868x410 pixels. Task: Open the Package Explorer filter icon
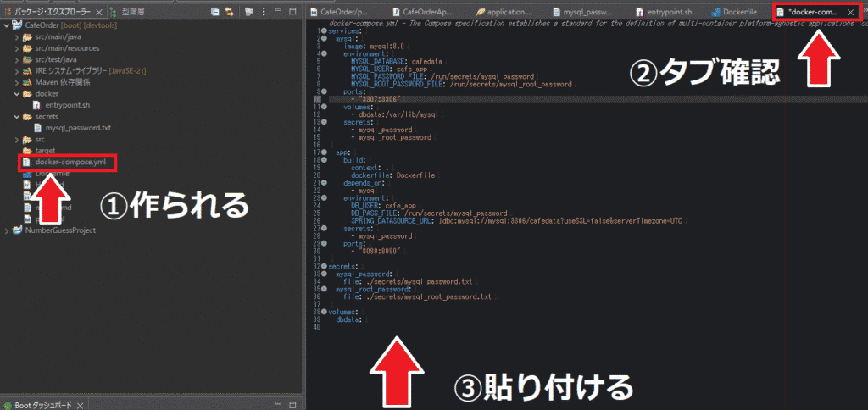coord(248,13)
